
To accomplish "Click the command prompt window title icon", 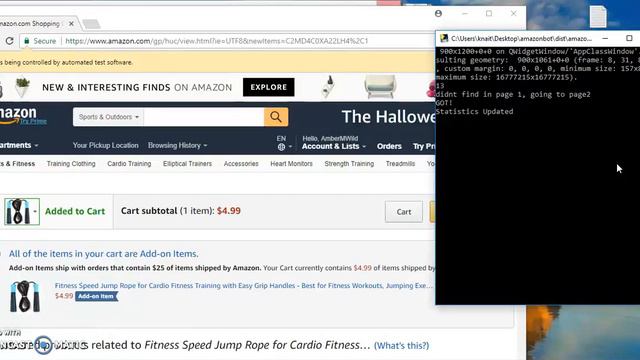I will 444,38.
